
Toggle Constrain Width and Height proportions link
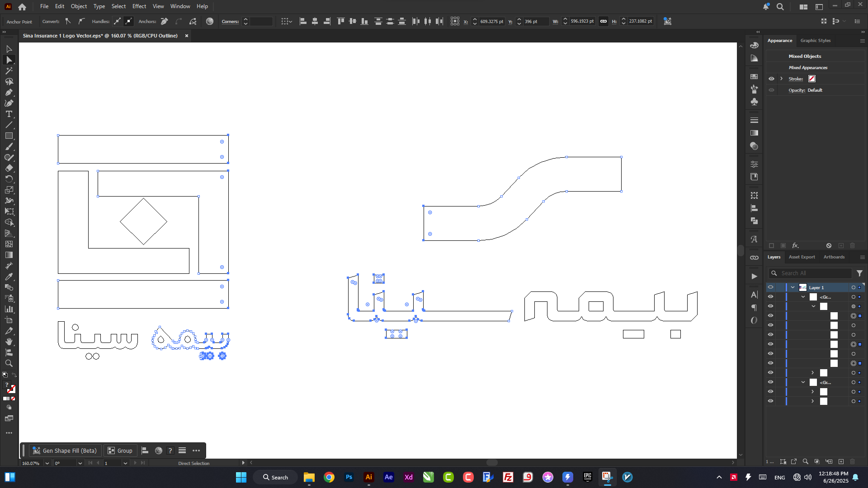click(604, 21)
